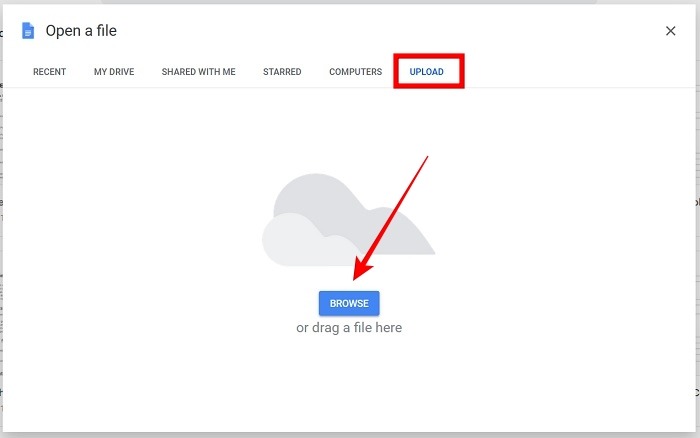Go to the Starred tab
Viewport: 700px width, 438px height.
[x=282, y=72]
